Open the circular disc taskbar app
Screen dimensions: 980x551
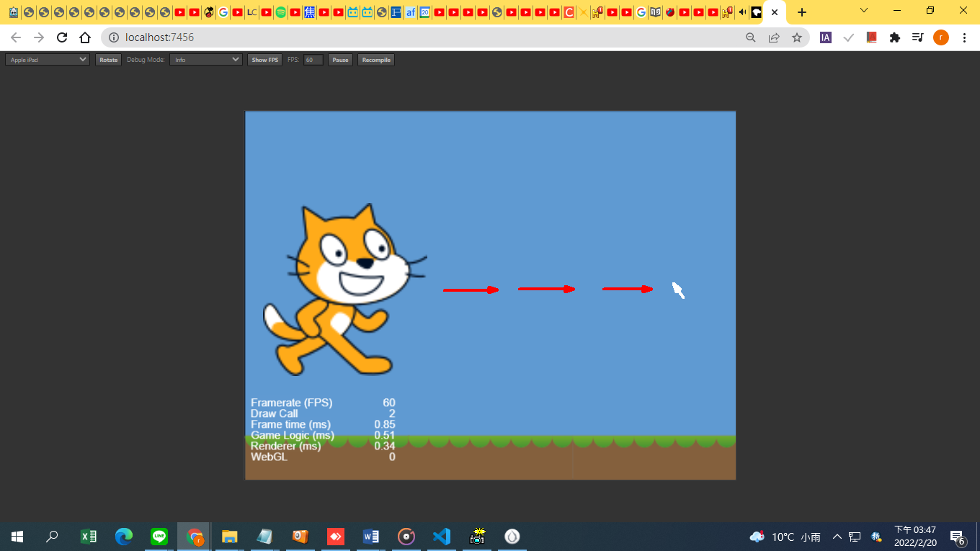[x=406, y=537]
